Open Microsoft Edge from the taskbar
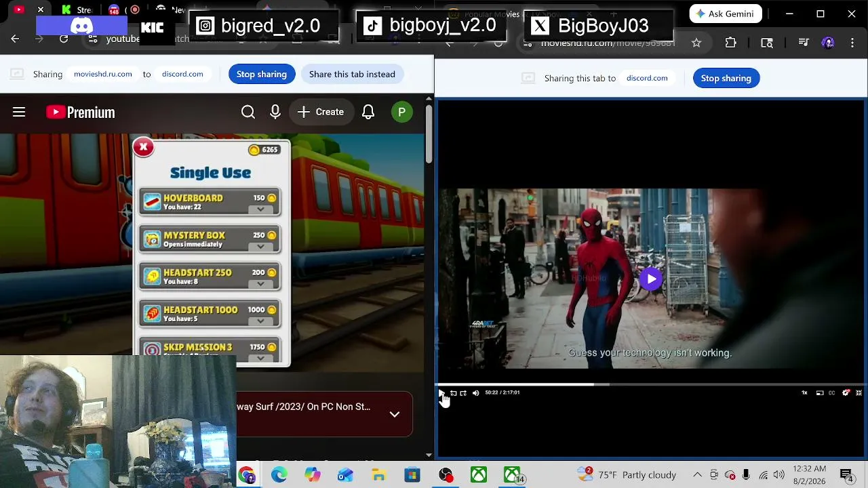The width and height of the screenshot is (868, 488). click(x=279, y=475)
